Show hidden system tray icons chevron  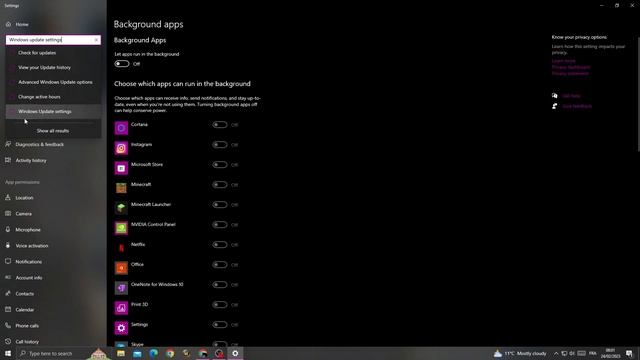coord(556,353)
